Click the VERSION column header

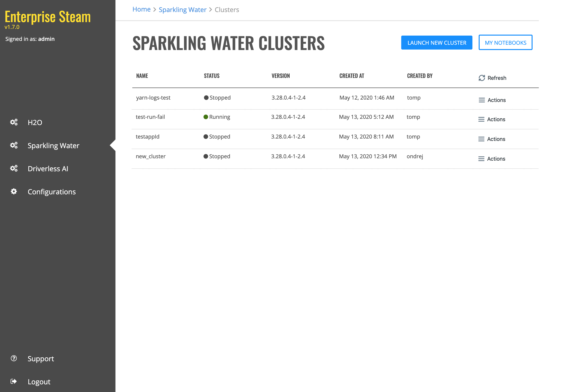[280, 76]
